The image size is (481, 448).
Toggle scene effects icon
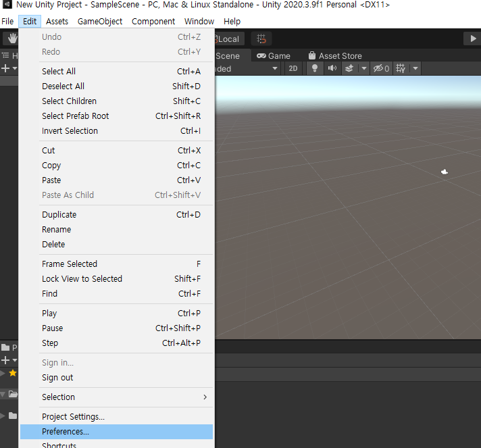point(349,68)
